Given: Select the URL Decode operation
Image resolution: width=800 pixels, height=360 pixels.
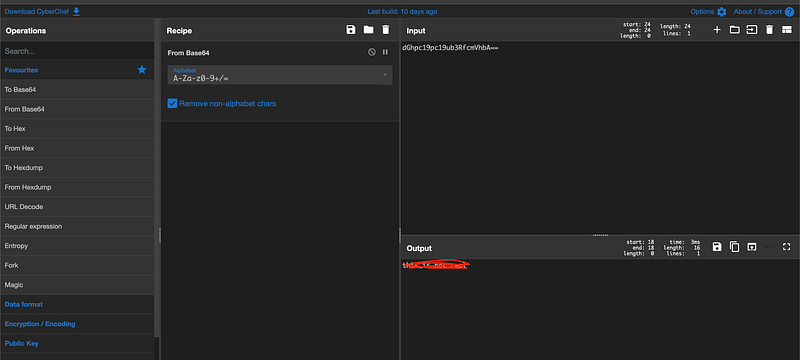Looking at the screenshot, I should pyautogui.click(x=77, y=207).
